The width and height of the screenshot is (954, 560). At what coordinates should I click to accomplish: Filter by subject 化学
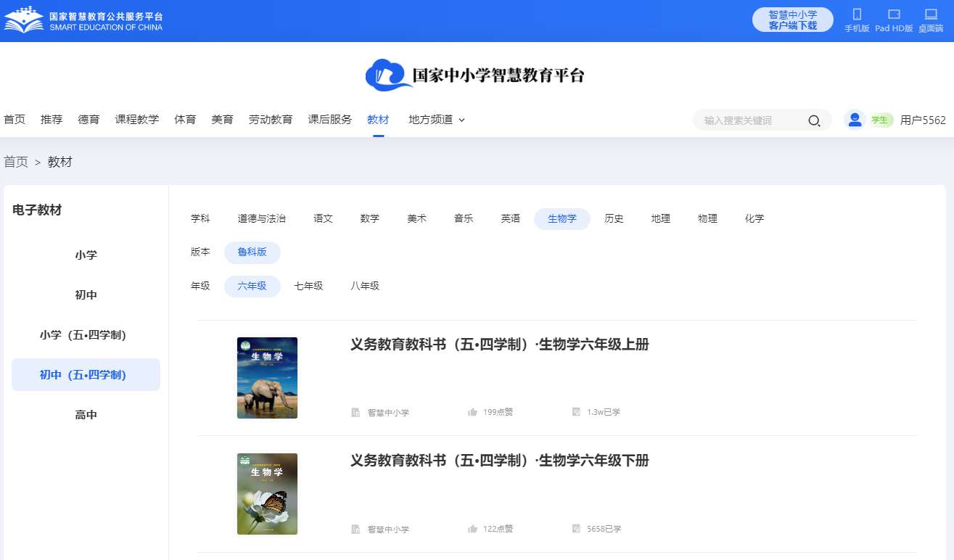(754, 218)
